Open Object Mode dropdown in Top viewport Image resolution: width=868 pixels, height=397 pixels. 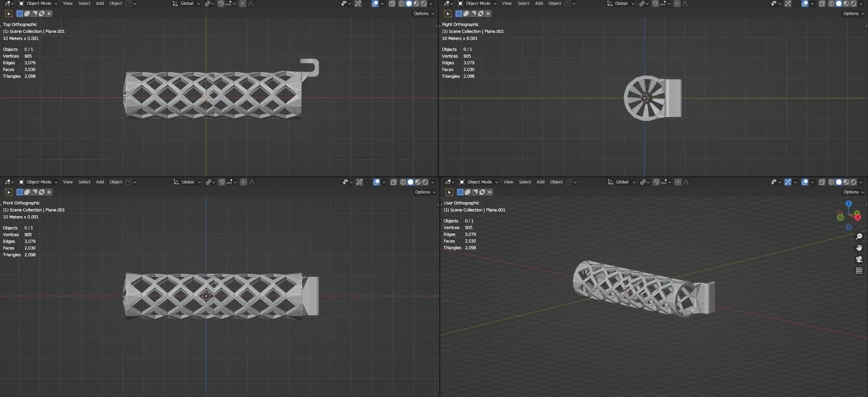[x=38, y=4]
